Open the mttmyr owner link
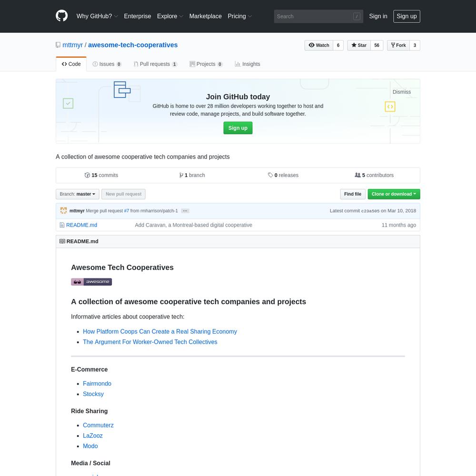The width and height of the screenshot is (476, 476). [x=72, y=45]
